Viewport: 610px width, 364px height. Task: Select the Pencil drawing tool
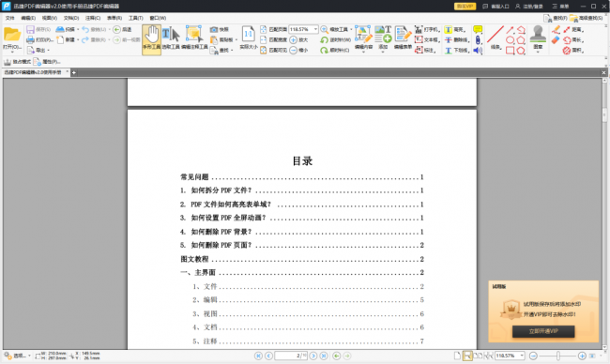pyautogui.click(x=556, y=30)
